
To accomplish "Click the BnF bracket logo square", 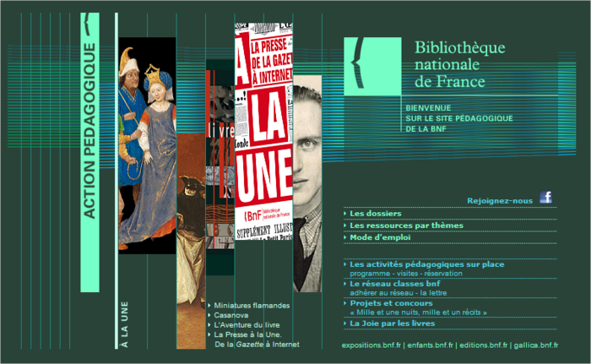I will point(372,67).
